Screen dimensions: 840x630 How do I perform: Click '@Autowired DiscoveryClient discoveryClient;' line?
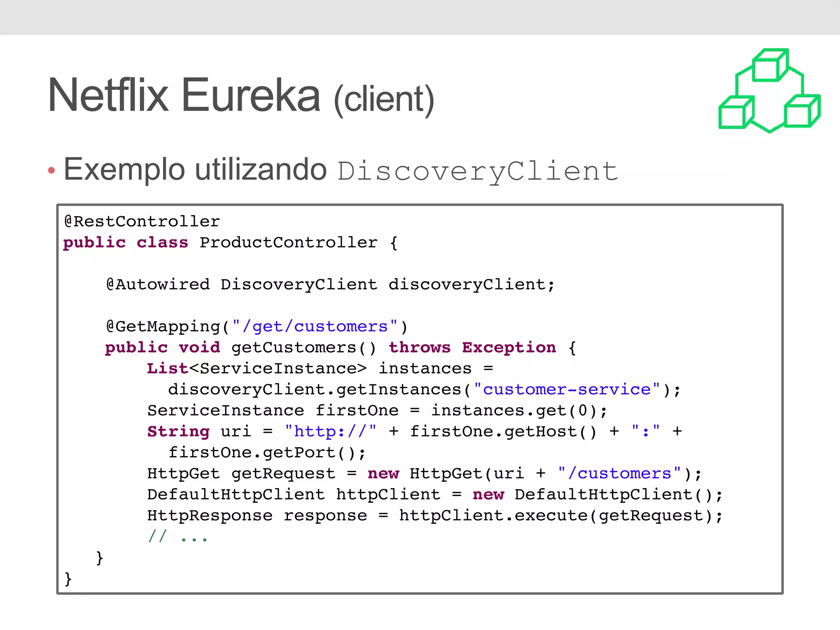[x=330, y=285]
